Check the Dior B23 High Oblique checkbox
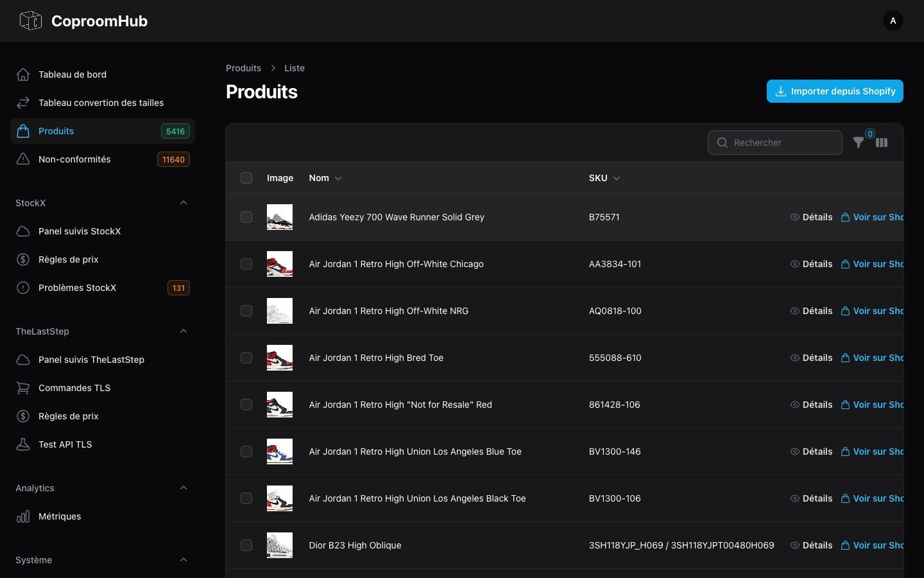Viewport: 924px width, 578px height. [x=246, y=545]
